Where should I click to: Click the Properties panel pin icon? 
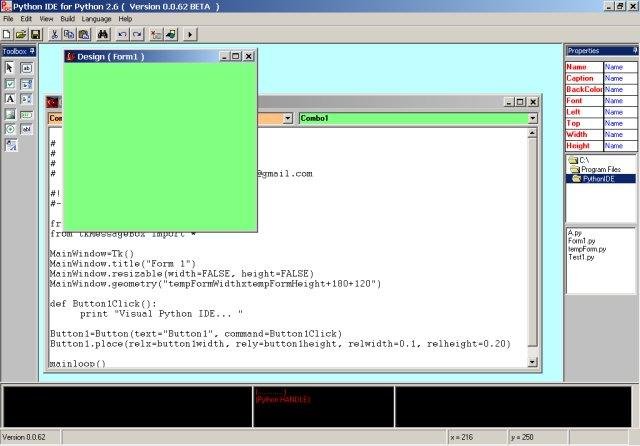(x=635, y=50)
